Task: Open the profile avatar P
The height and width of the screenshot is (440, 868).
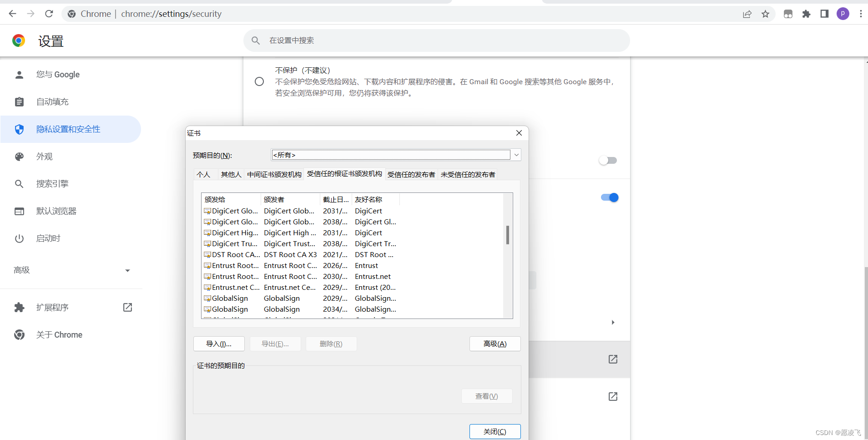Action: (x=843, y=14)
